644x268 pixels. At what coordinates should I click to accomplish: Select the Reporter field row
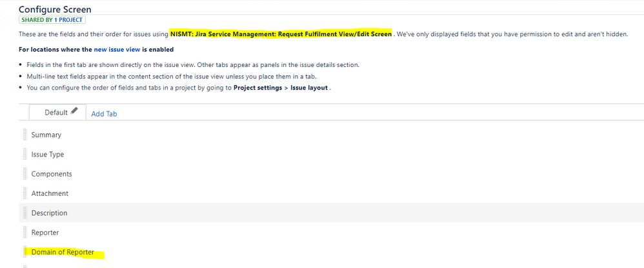point(332,233)
